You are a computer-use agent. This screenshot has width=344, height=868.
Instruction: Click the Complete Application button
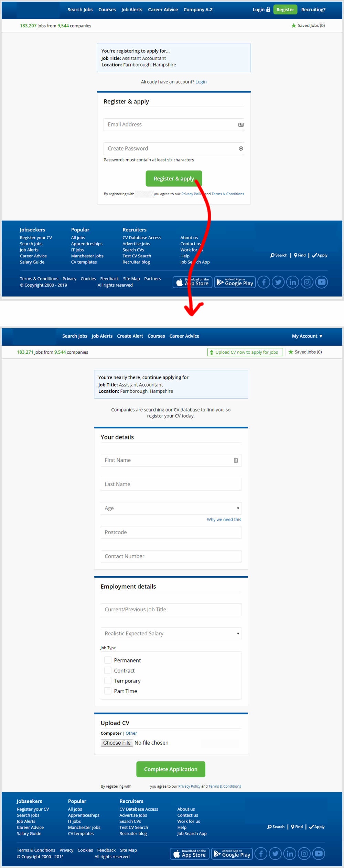point(171,769)
